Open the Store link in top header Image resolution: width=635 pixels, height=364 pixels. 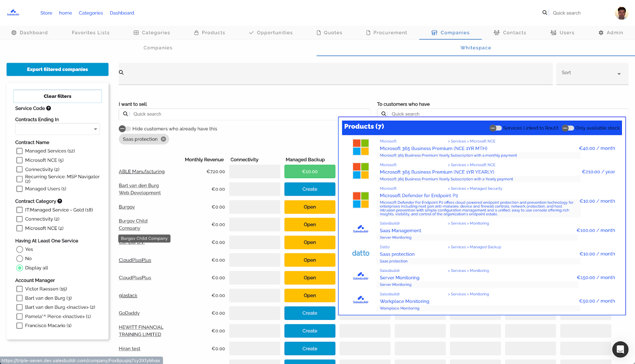tap(46, 13)
